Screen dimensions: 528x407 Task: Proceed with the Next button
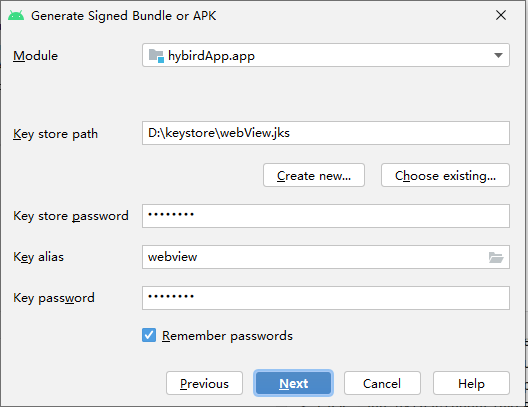tap(293, 383)
